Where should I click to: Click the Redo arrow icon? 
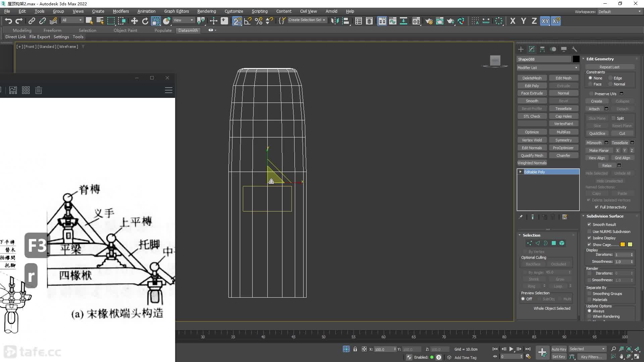[19, 21]
